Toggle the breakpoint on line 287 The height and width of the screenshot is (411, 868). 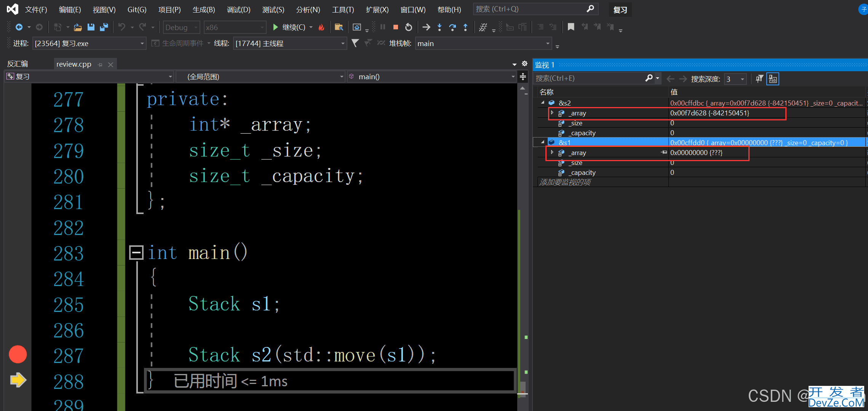tap(18, 354)
